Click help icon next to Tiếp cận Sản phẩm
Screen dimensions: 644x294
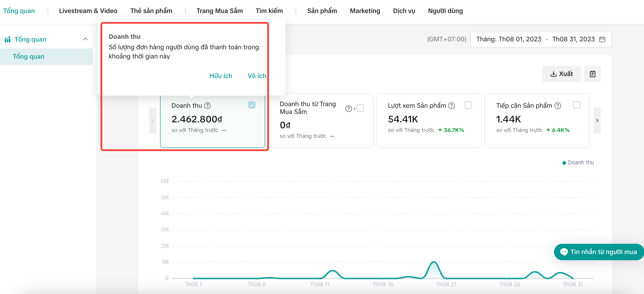(x=557, y=106)
